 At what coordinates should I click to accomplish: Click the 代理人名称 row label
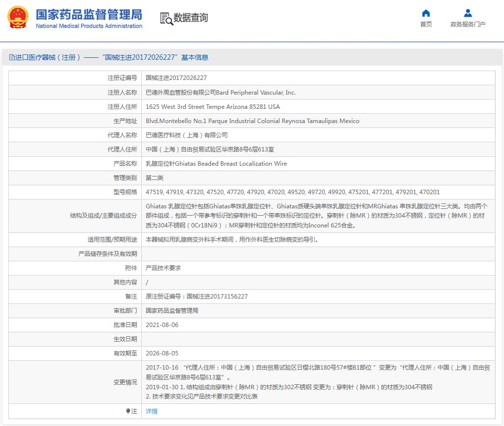[122, 135]
